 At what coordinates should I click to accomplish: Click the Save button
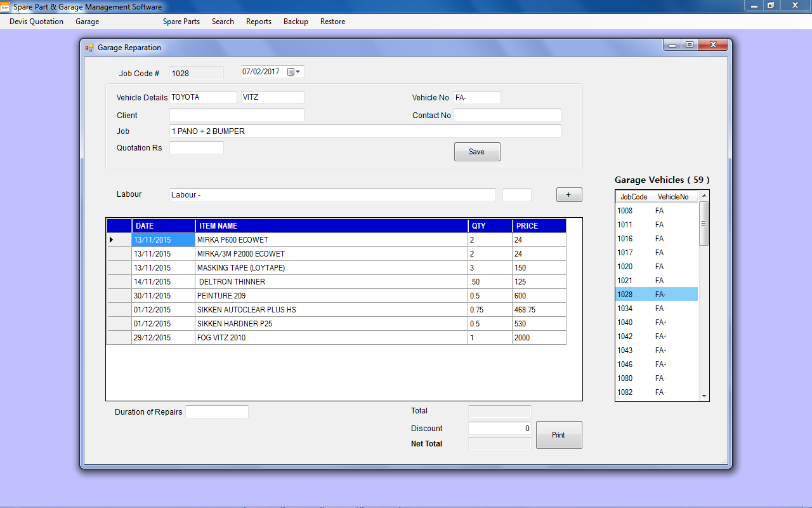477,152
